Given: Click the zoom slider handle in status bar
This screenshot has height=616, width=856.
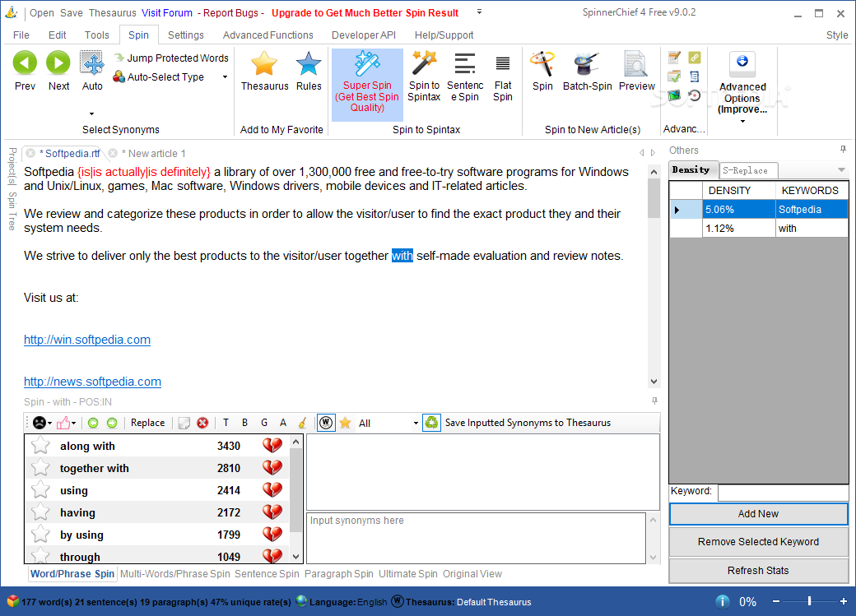Looking at the screenshot, I should point(809,601).
